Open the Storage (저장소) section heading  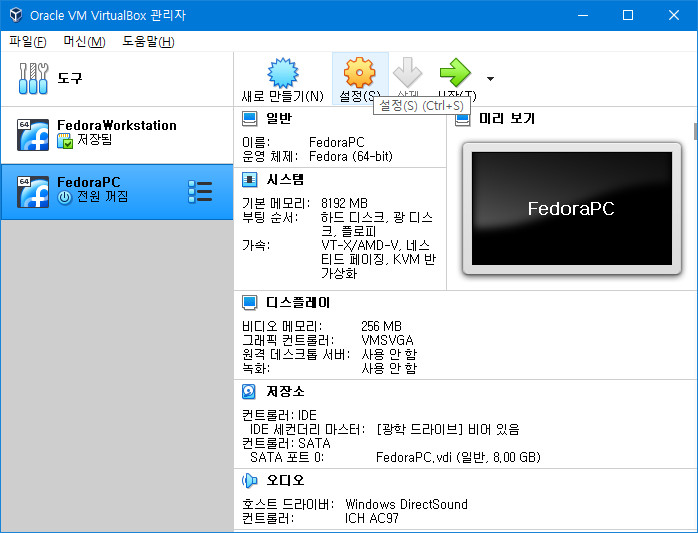[x=285, y=391]
